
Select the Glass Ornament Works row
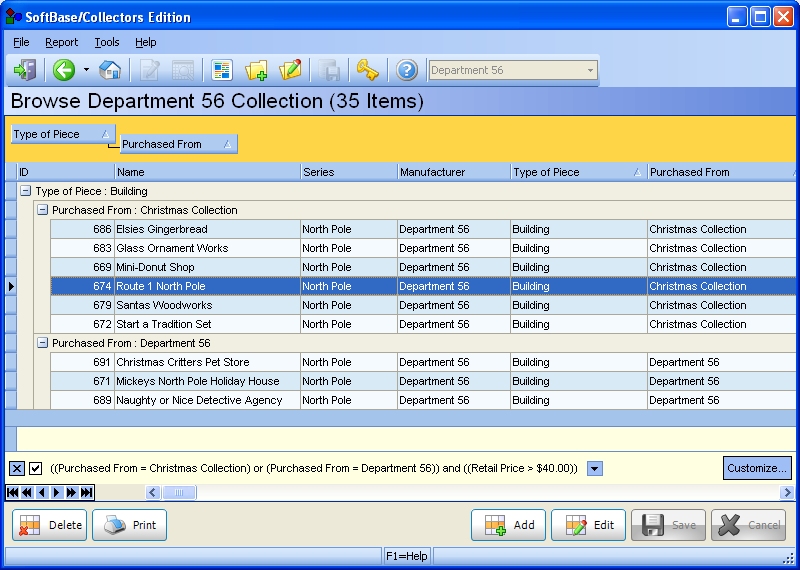click(423, 249)
